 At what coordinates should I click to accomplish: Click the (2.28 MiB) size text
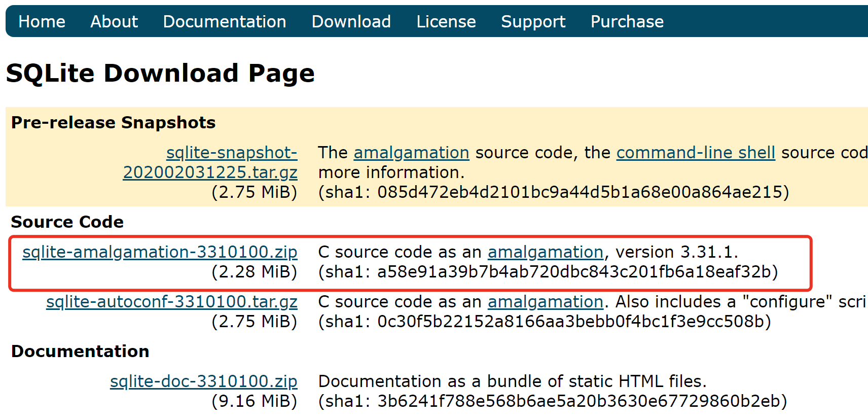255,272
